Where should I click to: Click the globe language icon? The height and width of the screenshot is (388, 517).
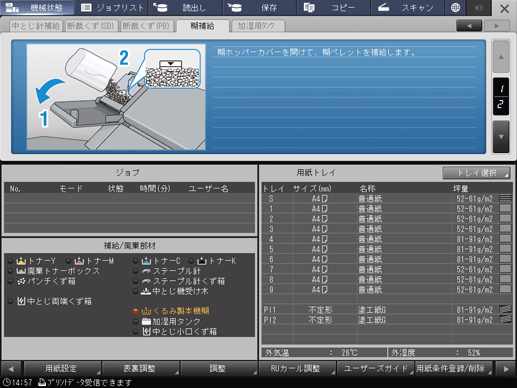[455, 7]
